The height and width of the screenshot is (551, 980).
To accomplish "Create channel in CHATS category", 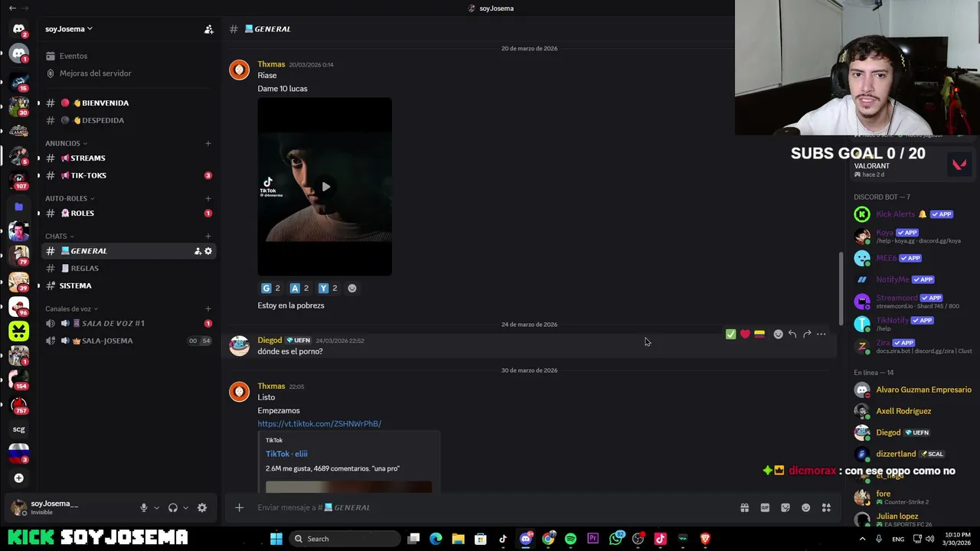I will [208, 236].
